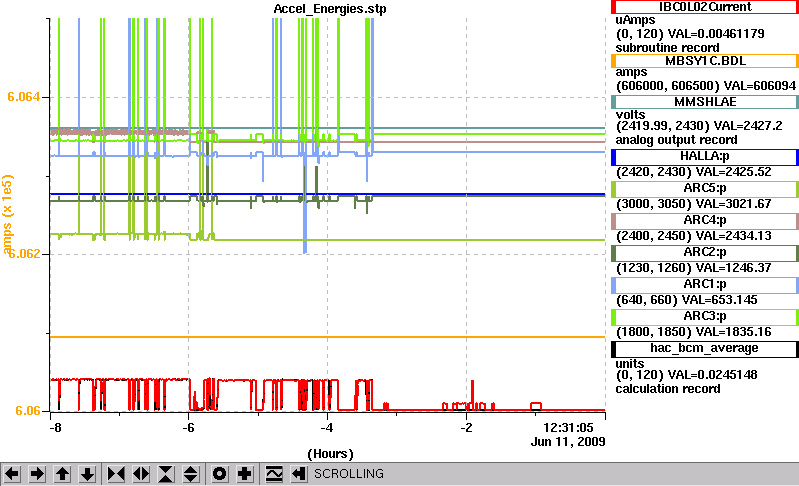Select the ARC2:p curve legend

click(705, 253)
